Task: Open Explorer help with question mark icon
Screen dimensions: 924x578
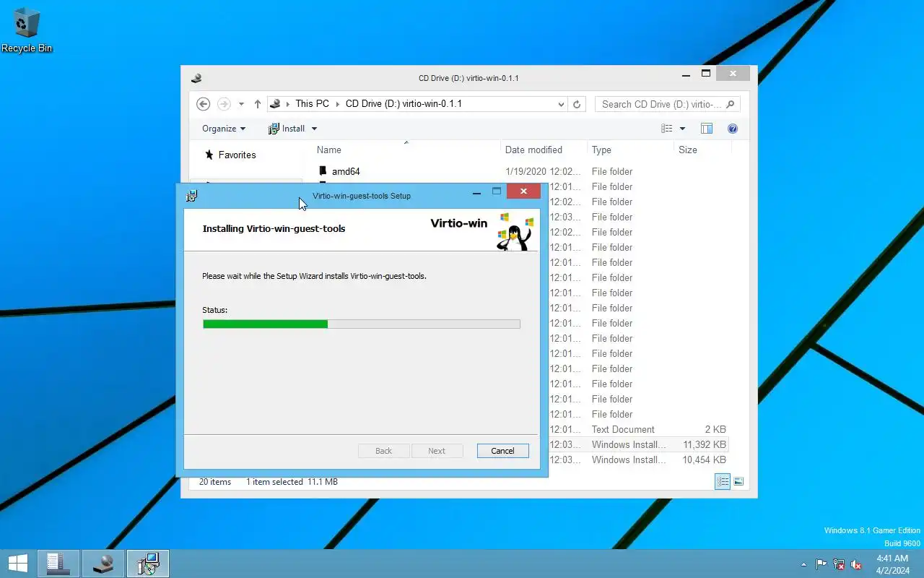Action: [x=733, y=129]
